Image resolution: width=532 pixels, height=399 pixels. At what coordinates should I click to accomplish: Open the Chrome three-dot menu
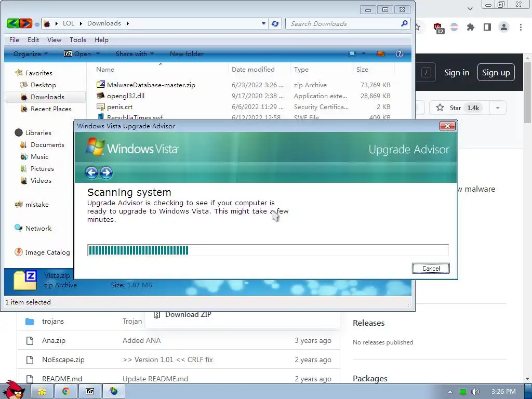coord(521,27)
